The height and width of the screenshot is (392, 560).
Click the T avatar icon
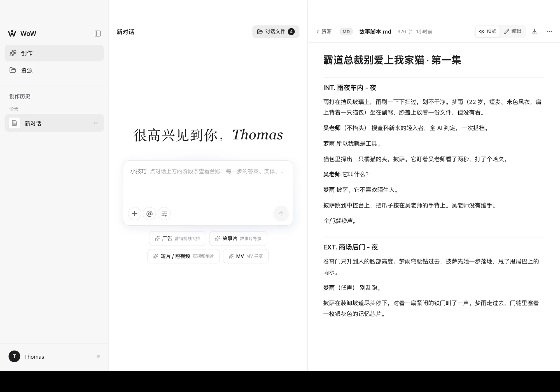[x=14, y=356]
